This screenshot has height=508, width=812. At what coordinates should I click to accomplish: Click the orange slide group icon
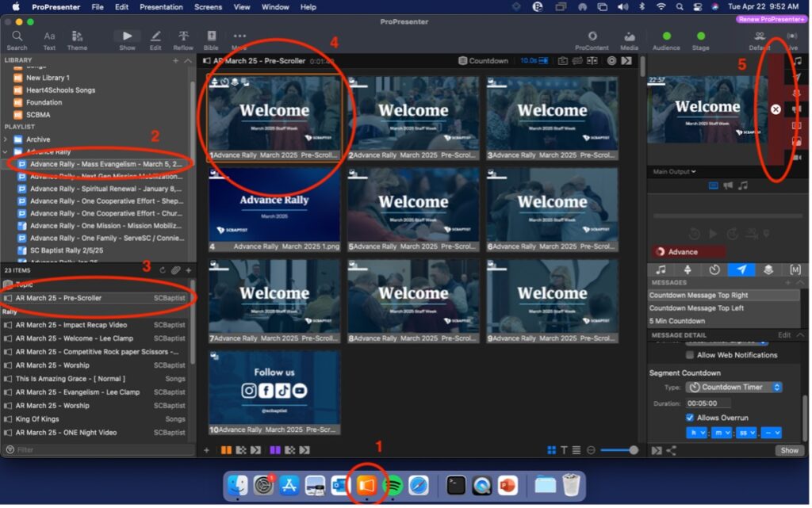click(x=226, y=450)
